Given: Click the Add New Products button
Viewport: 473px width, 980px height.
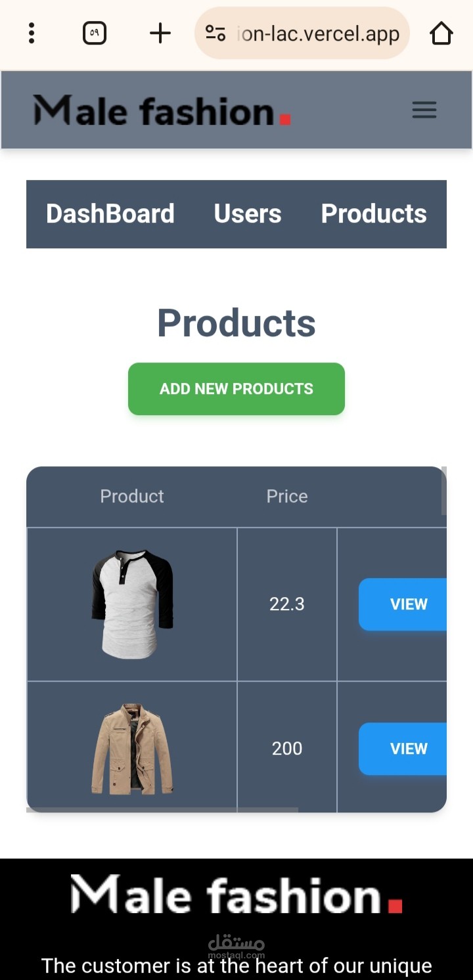Looking at the screenshot, I should click(x=236, y=389).
